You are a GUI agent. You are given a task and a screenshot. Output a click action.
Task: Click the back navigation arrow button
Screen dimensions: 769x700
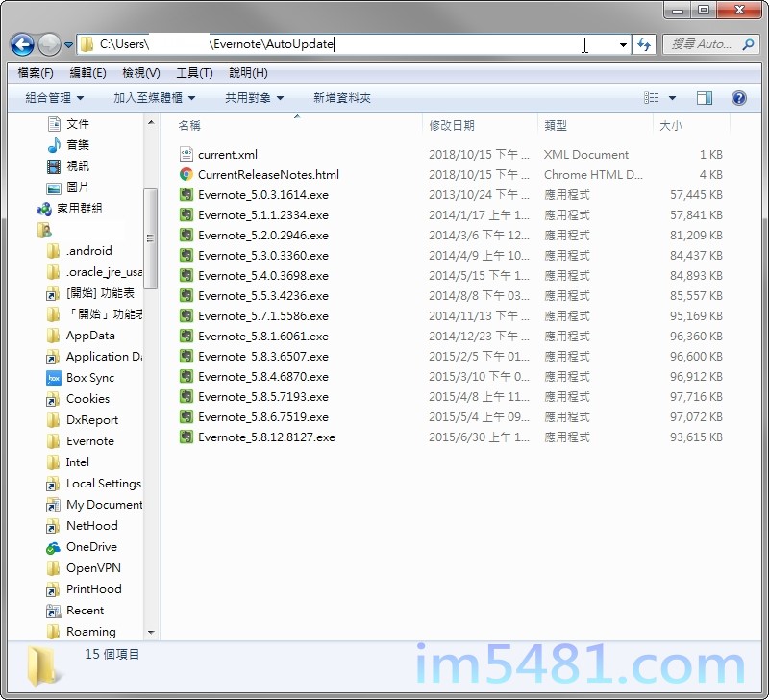point(21,44)
